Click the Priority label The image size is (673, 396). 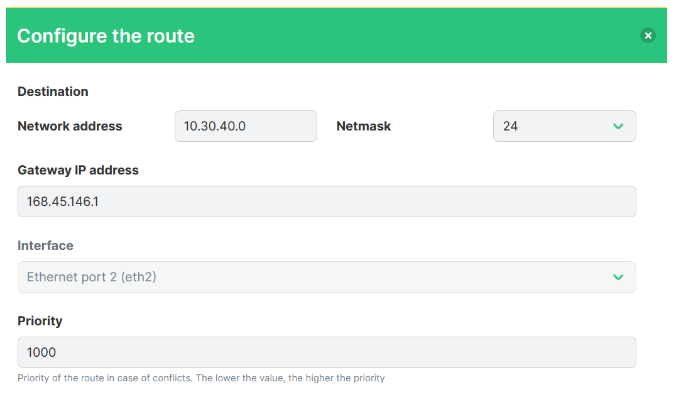(40, 321)
